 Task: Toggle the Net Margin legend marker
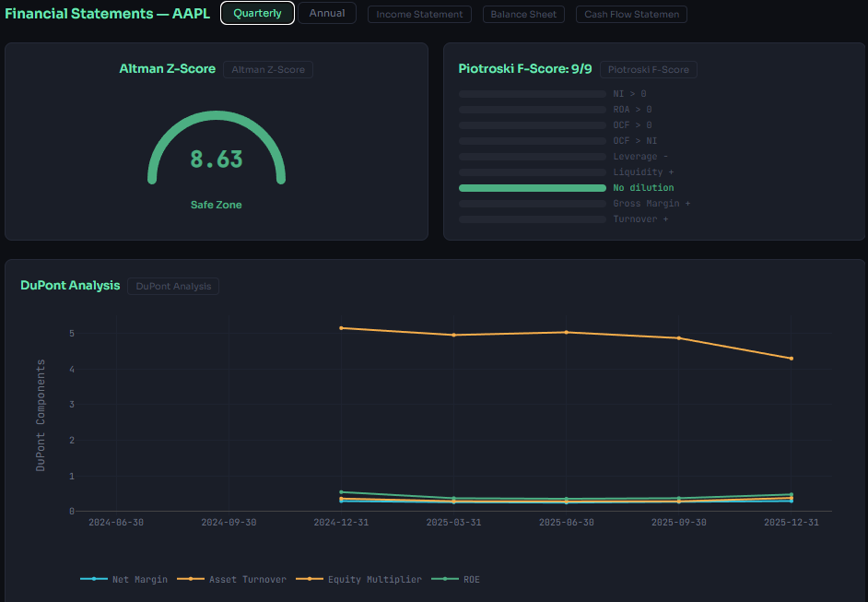(94, 579)
